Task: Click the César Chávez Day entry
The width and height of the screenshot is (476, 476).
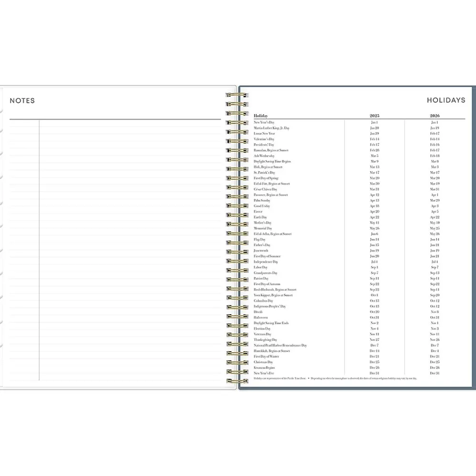Action: click(265, 189)
